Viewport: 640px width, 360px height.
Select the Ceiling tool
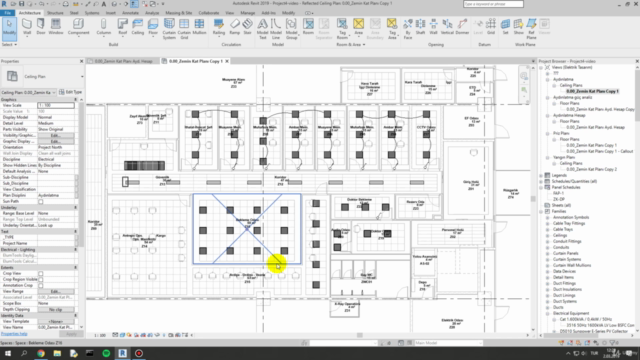(x=138, y=27)
